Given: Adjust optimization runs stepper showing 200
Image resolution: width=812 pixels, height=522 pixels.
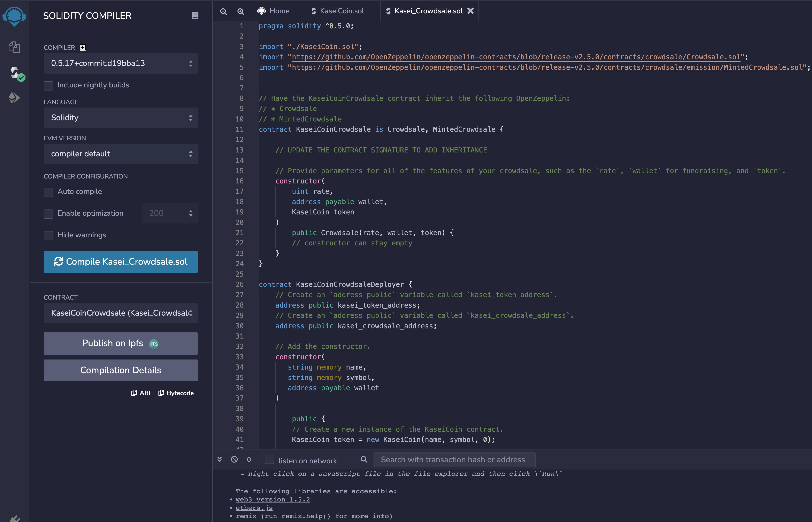Looking at the screenshot, I should [x=170, y=213].
